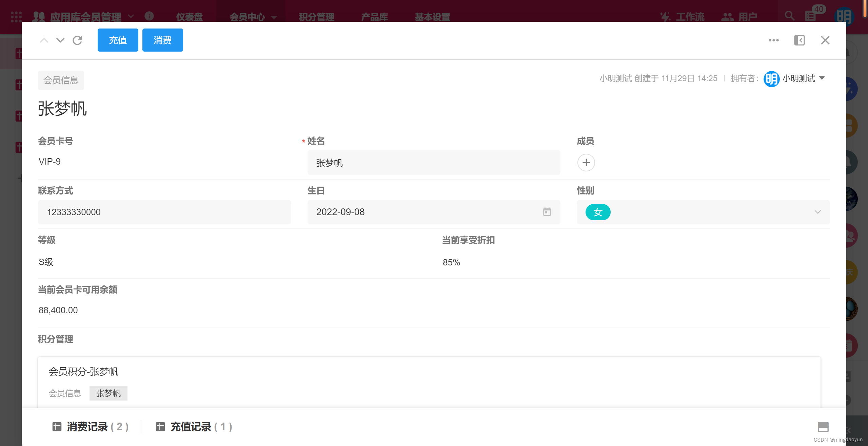Click the record title 张梦帆
Screen dimensions: 868x446
pos(62,109)
